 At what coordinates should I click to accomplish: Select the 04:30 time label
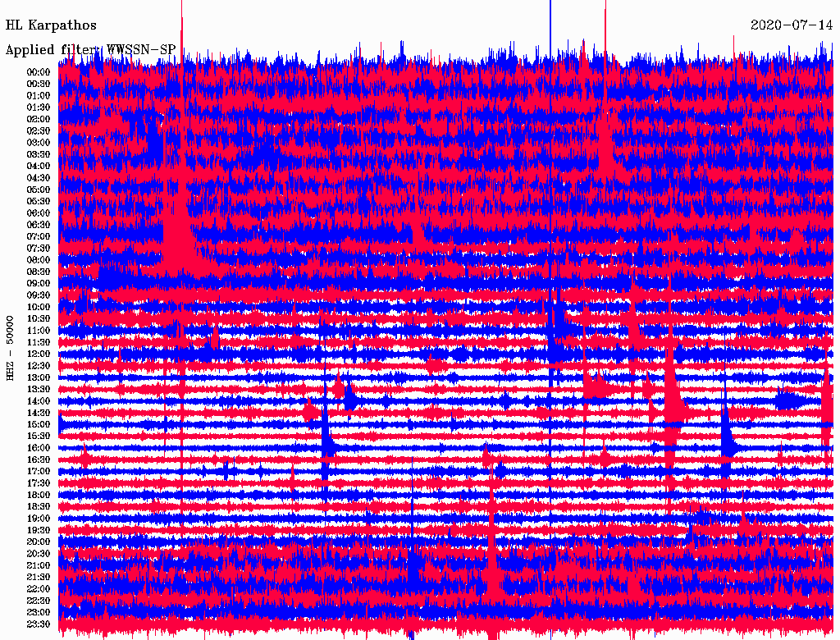pyautogui.click(x=39, y=178)
